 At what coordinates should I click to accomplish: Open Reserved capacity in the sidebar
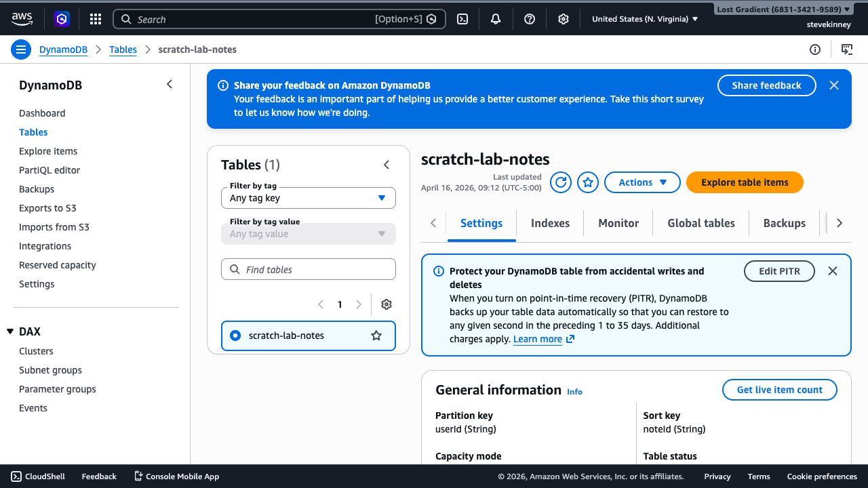point(58,265)
